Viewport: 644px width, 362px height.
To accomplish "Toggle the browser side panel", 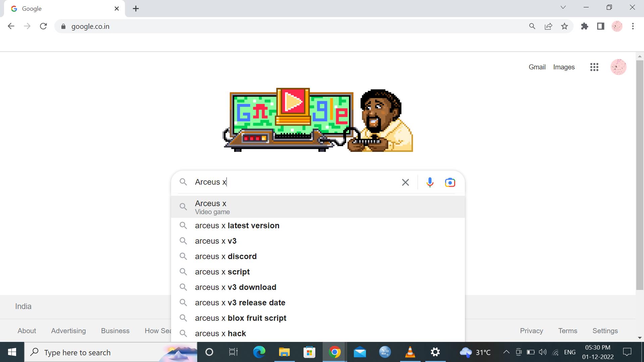I will pos(601,26).
